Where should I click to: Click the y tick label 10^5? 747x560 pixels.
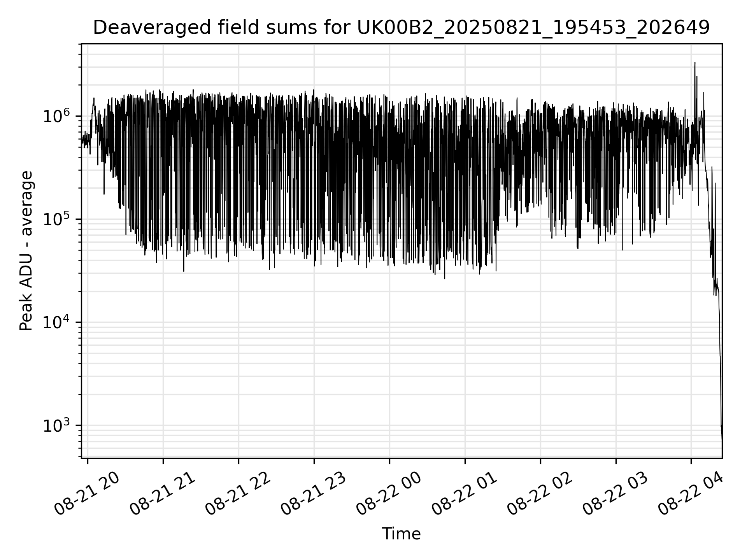(57, 219)
